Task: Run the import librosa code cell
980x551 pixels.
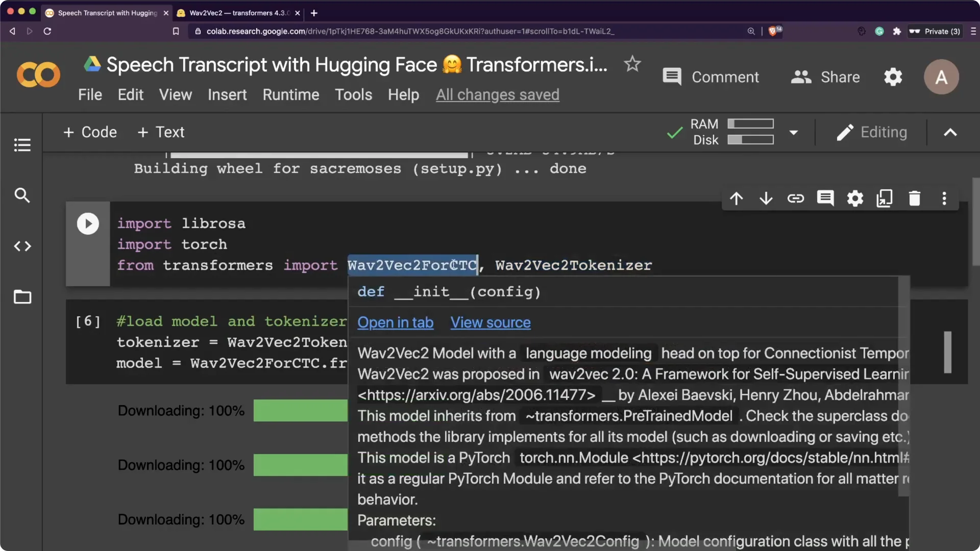Action: [x=88, y=223]
